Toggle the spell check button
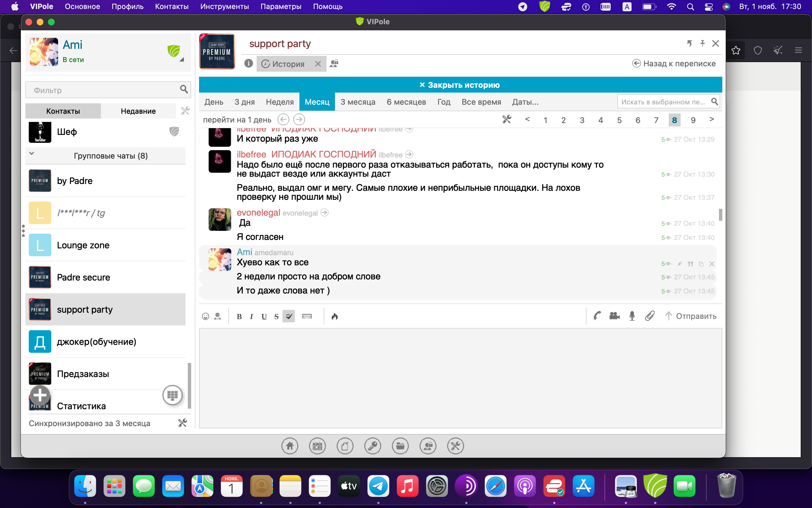 click(288, 316)
